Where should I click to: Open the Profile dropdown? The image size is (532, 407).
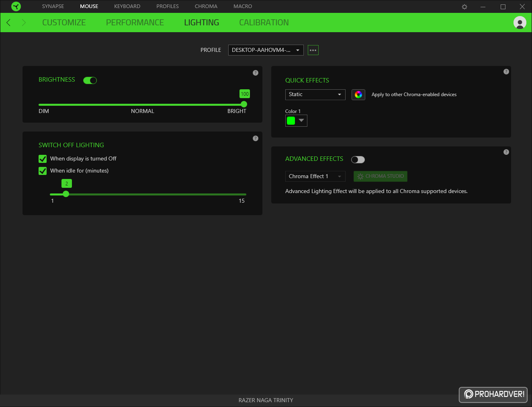[266, 50]
